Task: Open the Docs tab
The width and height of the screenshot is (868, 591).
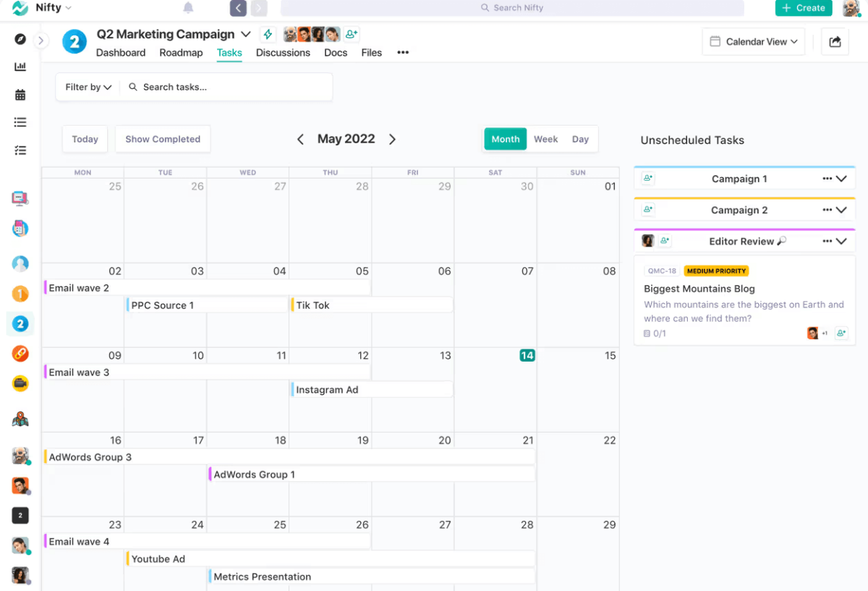Action: (x=335, y=52)
